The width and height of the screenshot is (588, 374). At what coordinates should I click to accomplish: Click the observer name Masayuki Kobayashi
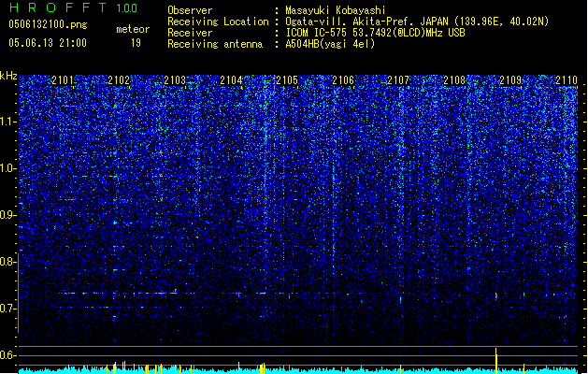[x=336, y=10]
